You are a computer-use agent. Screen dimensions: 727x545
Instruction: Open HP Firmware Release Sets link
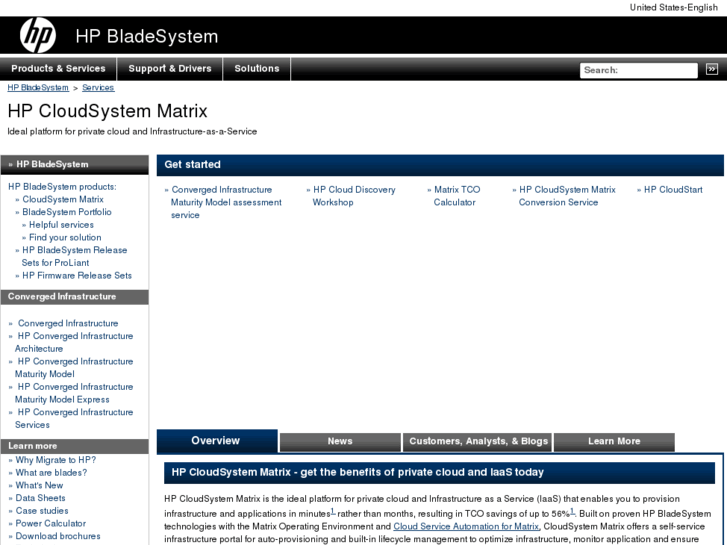pyautogui.click(x=77, y=276)
